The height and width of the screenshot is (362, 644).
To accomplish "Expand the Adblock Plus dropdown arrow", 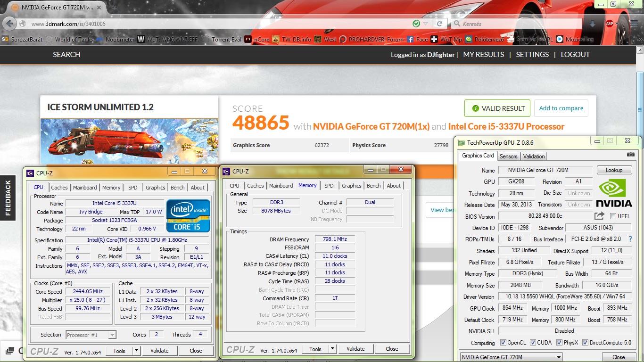I will 618,24.
